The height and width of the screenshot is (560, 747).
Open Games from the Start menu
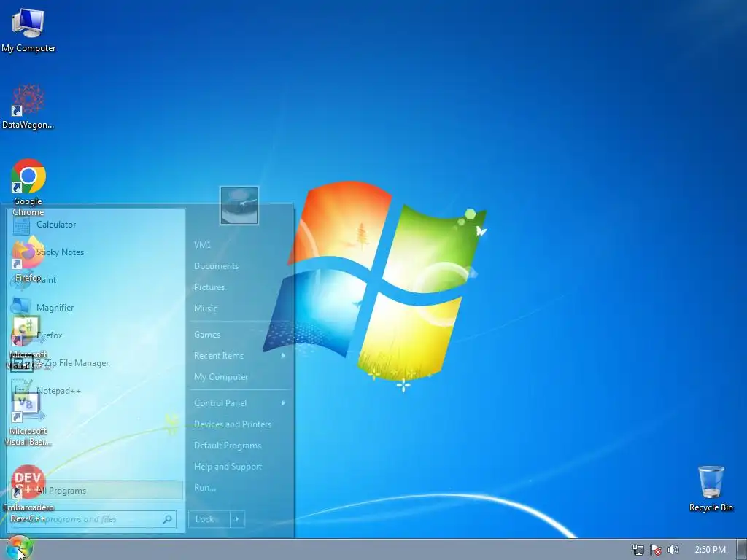coord(206,335)
